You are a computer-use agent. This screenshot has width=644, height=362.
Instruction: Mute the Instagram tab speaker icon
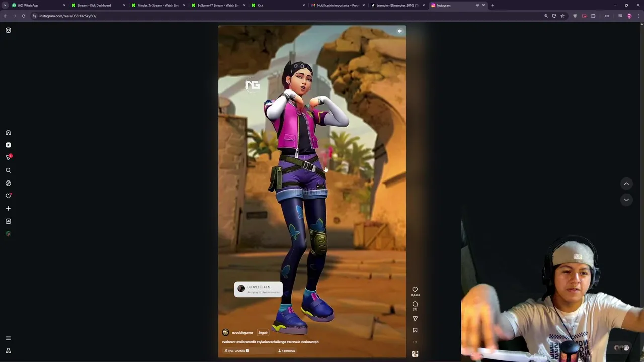(x=477, y=5)
